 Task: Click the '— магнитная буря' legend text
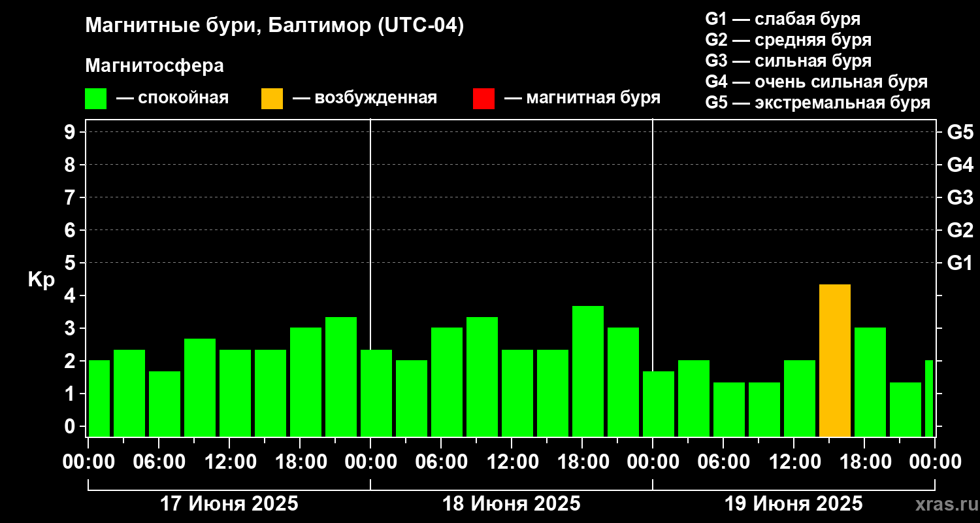[x=582, y=98]
